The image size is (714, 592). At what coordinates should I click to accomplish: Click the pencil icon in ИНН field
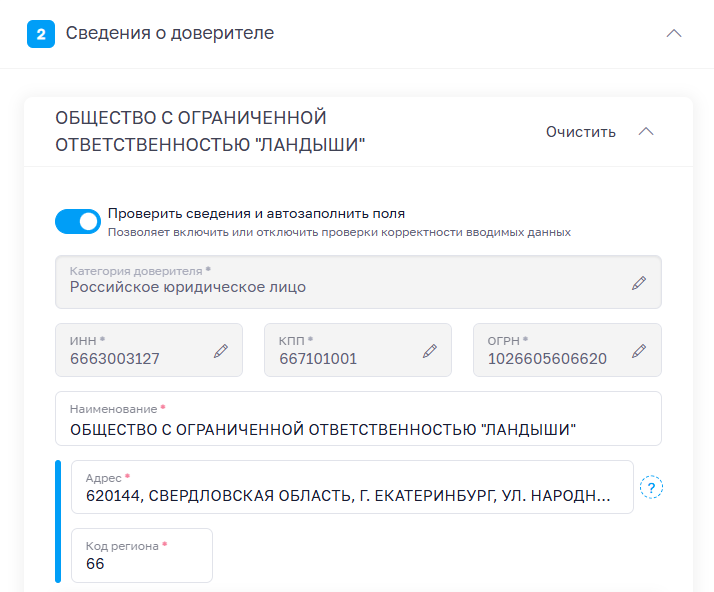[x=221, y=351]
